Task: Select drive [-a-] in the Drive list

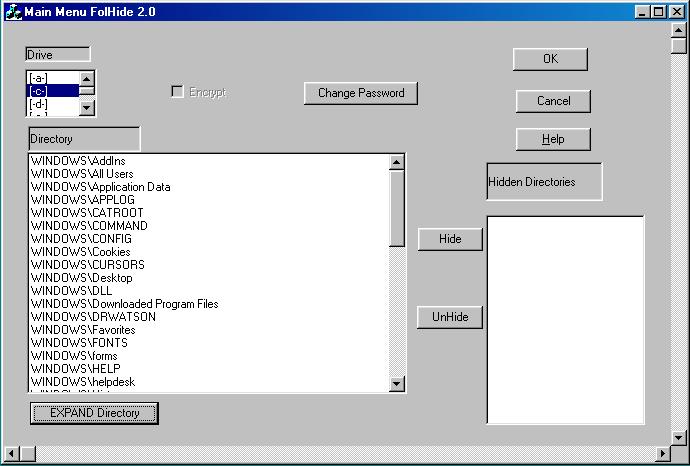Action: [x=53, y=78]
